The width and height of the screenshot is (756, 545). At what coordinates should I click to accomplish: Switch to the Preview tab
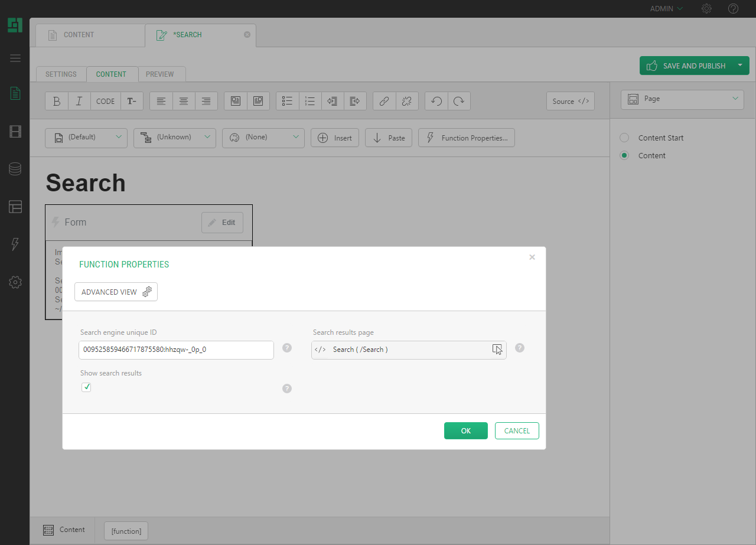pos(160,74)
